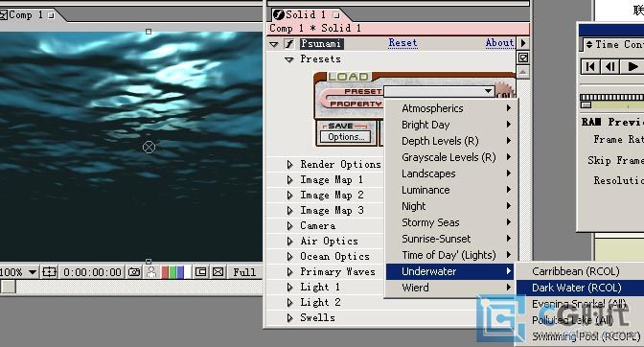Image resolution: width=644 pixels, height=347 pixels.
Task: Open the 100% magnification dropdown
Action: [x=18, y=272]
